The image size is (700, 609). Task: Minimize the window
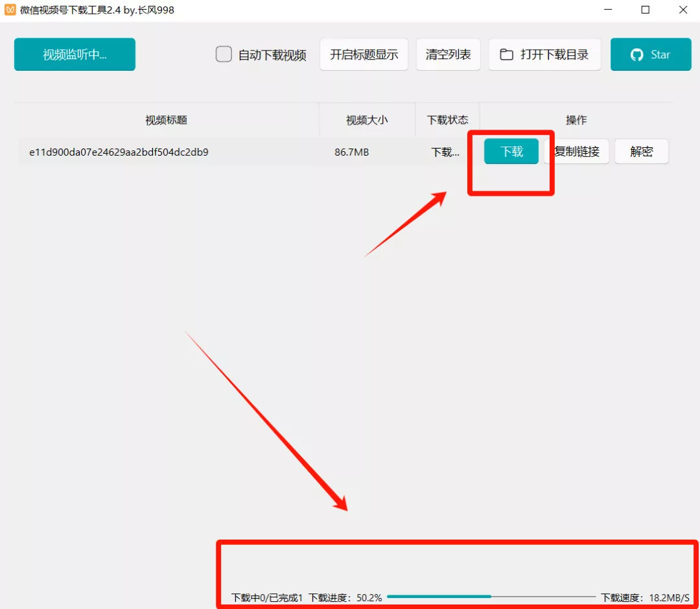click(x=608, y=10)
